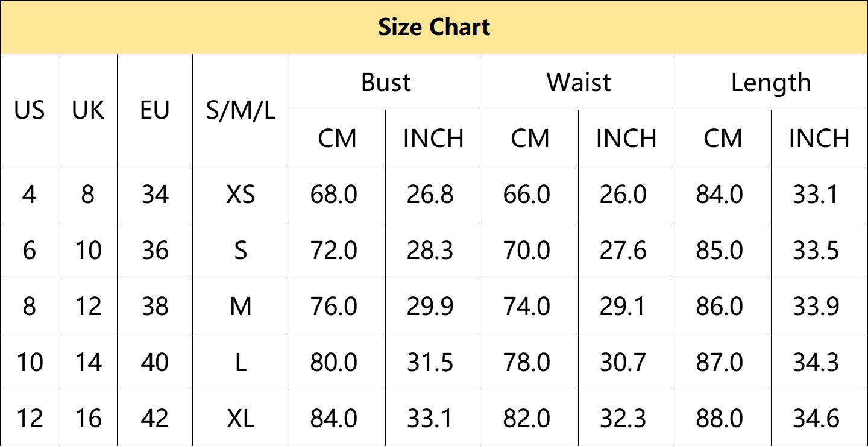
Task: Click the INCH subheader under Length
Action: coord(819,138)
